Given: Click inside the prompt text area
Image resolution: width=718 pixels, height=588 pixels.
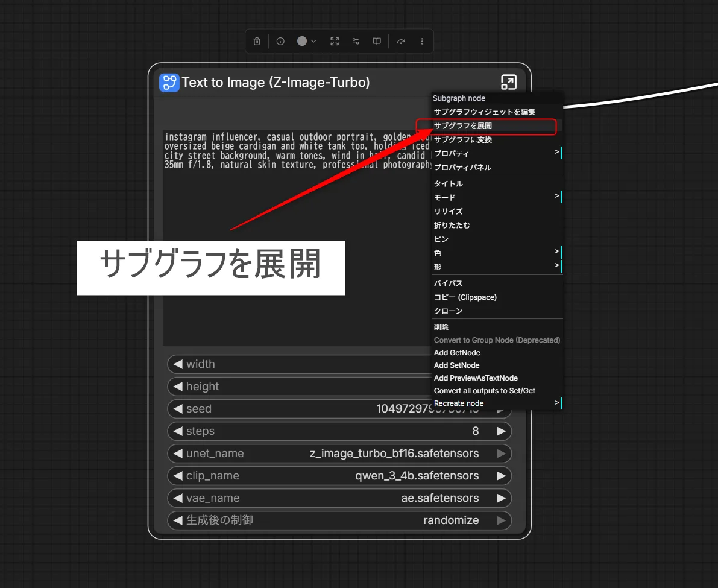Looking at the screenshot, I should click(297, 237).
